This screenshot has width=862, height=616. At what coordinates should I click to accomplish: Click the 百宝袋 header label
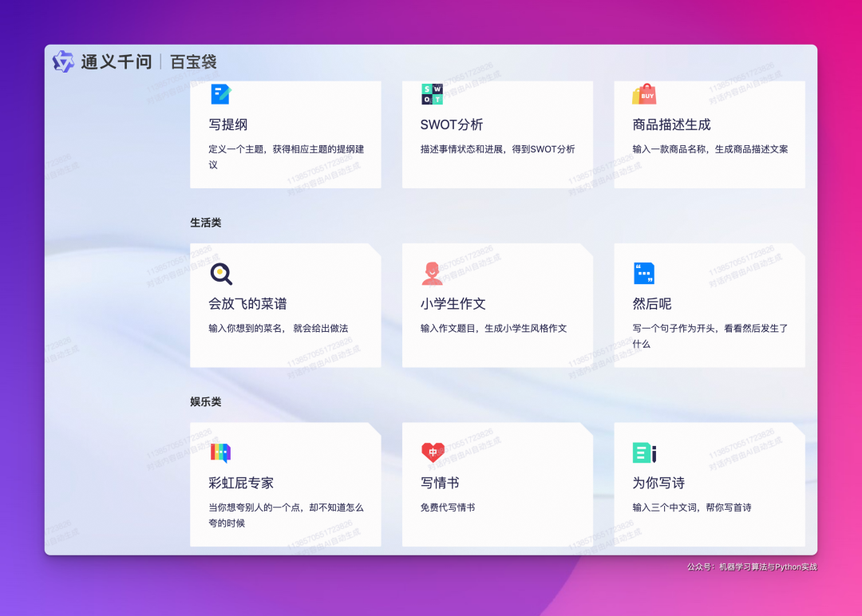click(193, 61)
